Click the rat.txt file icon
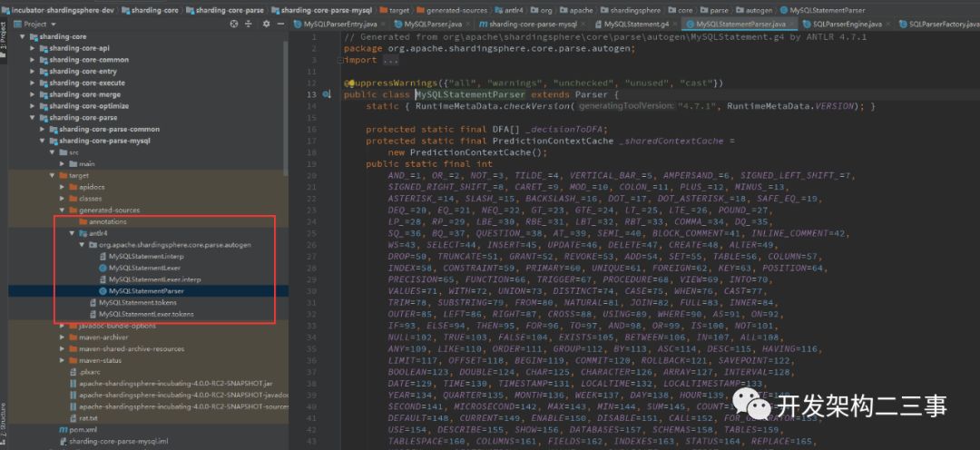 click(73, 418)
